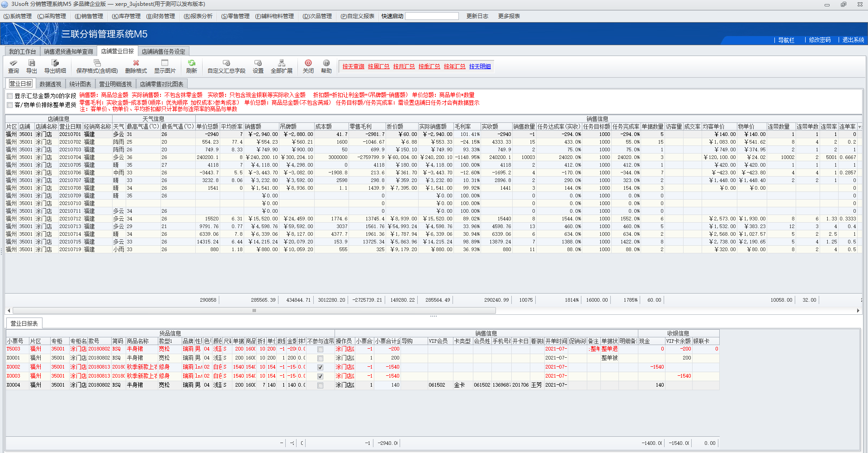Open the (S)零售管理 menu
The image size is (868, 453).
coord(235,16)
